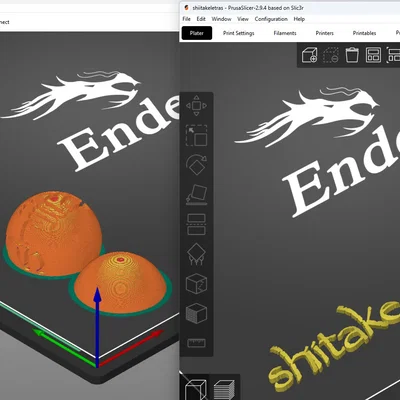Click the Delete all trash bin icon
400x400 pixels.
[x=352, y=55]
